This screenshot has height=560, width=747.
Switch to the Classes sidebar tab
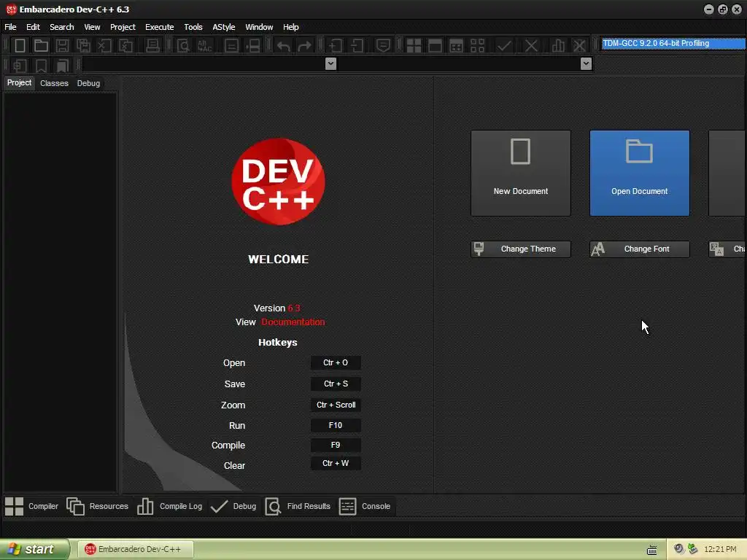pyautogui.click(x=54, y=83)
